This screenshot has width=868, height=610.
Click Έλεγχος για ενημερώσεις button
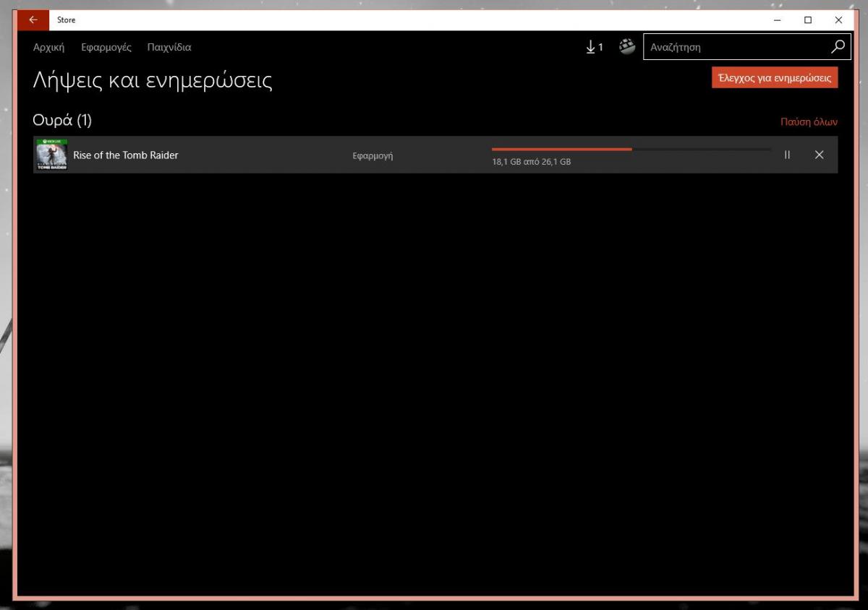click(775, 78)
